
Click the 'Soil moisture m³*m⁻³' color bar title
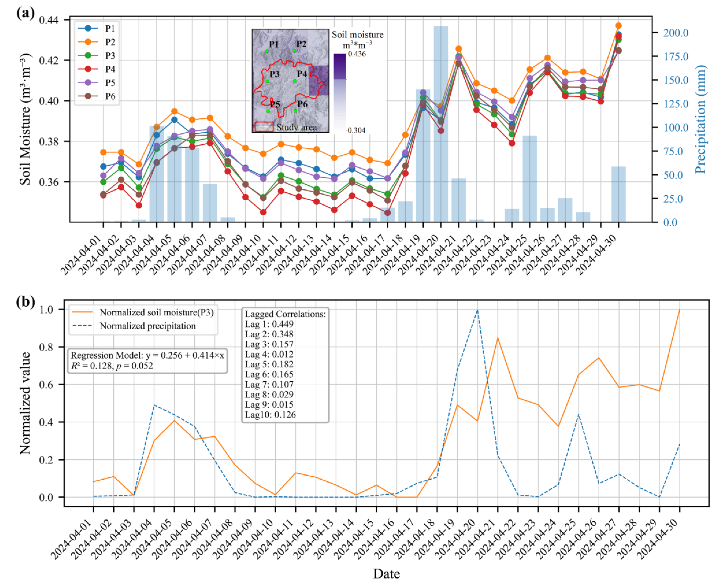357,39
